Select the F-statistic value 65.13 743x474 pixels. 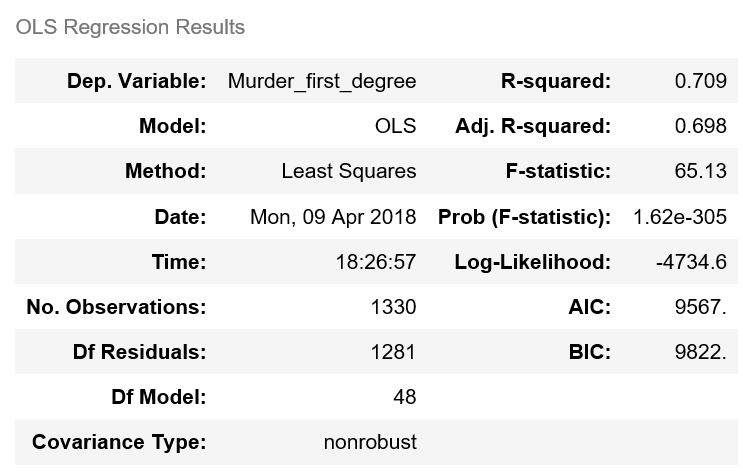700,171
